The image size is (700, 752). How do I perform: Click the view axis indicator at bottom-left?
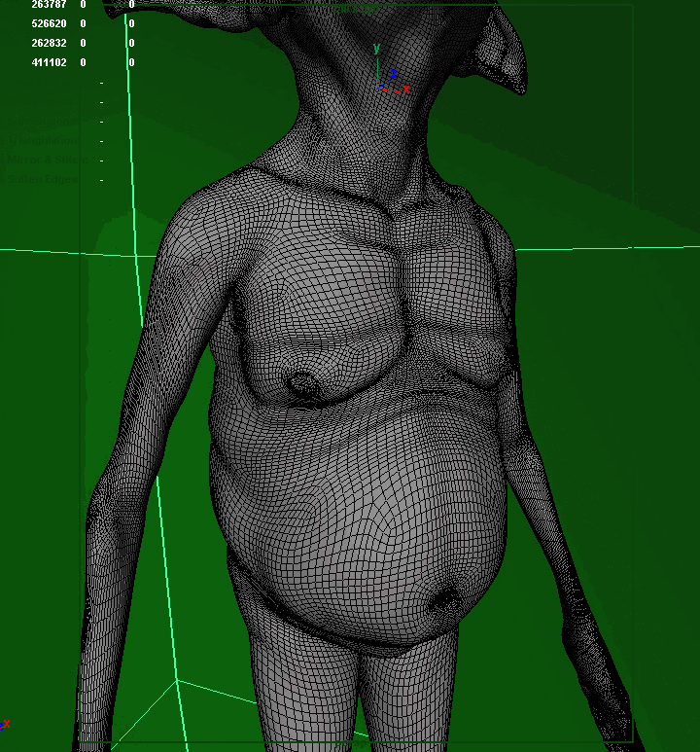[5, 724]
